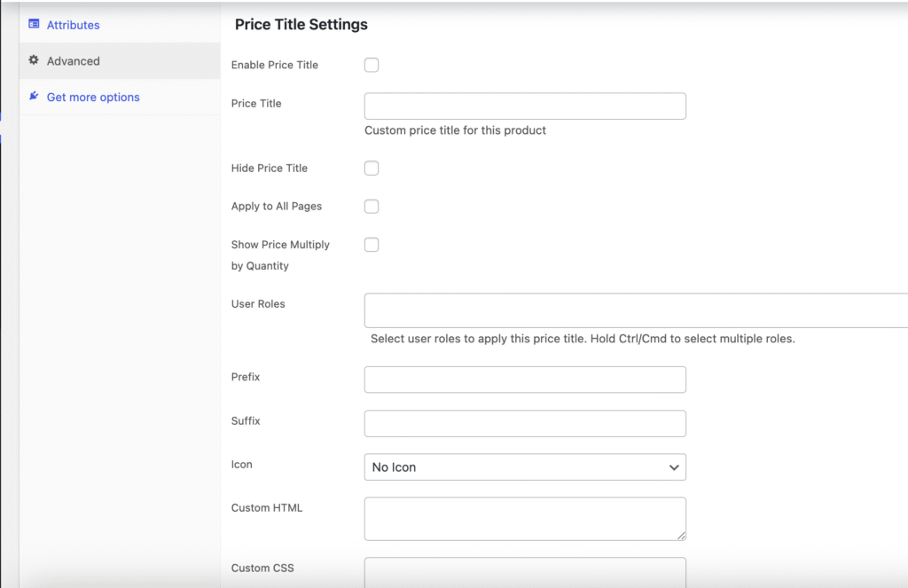Image resolution: width=908 pixels, height=588 pixels.
Task: Open the Attributes tab
Action: pyautogui.click(x=73, y=25)
